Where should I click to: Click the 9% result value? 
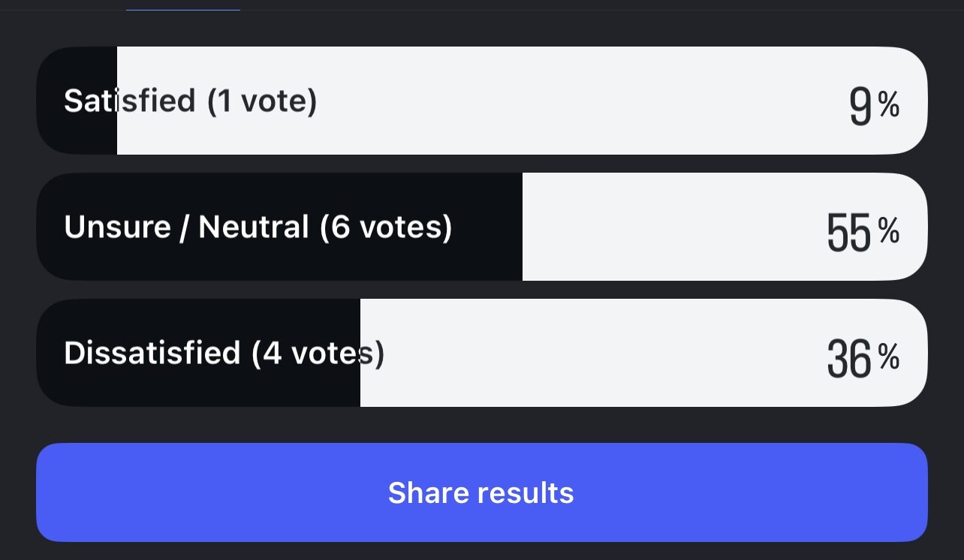tap(860, 107)
